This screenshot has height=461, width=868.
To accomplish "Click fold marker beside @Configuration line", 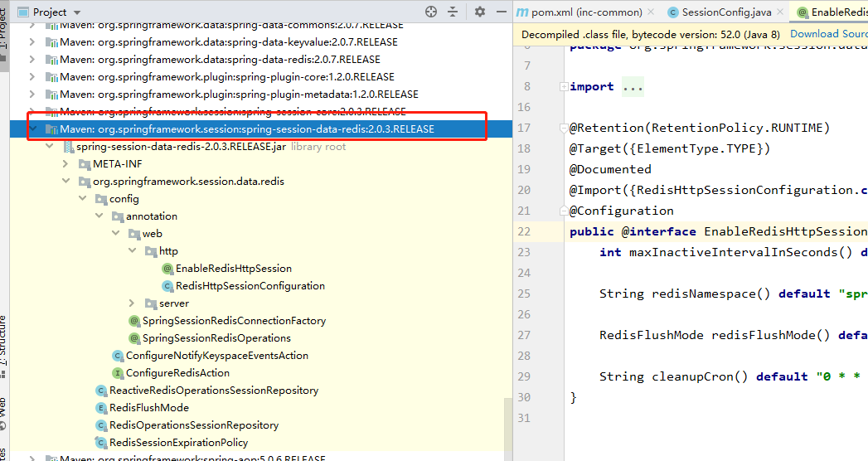I will tap(564, 211).
